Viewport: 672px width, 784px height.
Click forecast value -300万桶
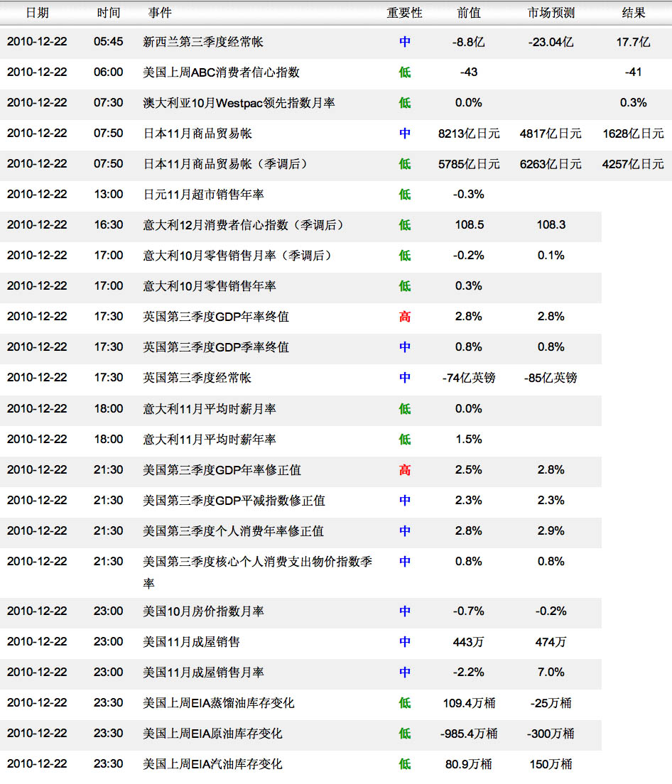pyautogui.click(x=551, y=734)
